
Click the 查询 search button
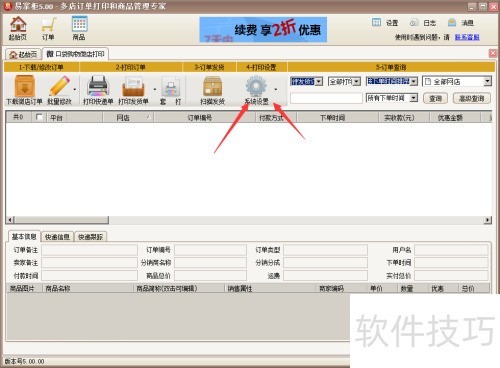(435, 98)
